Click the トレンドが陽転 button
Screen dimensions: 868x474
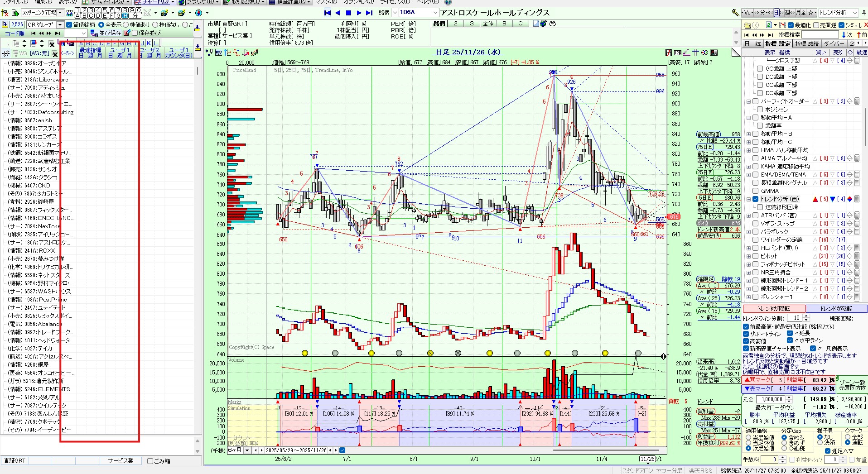point(774,309)
